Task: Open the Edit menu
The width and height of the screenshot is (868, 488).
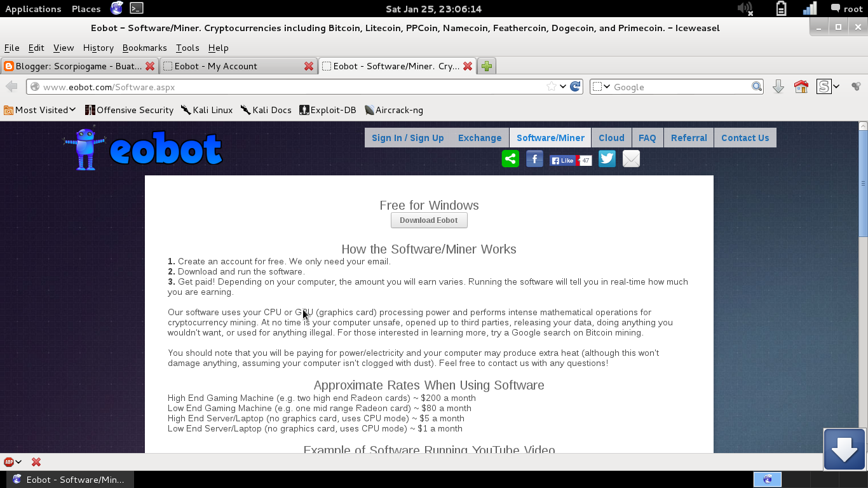Action: 36,48
